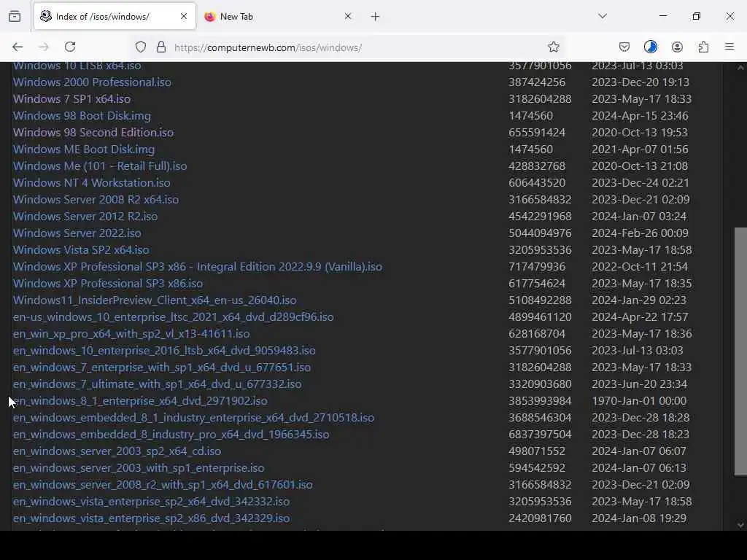Screen dimensions: 747x560
Task: Open a new tab with plus
Action: (x=376, y=17)
